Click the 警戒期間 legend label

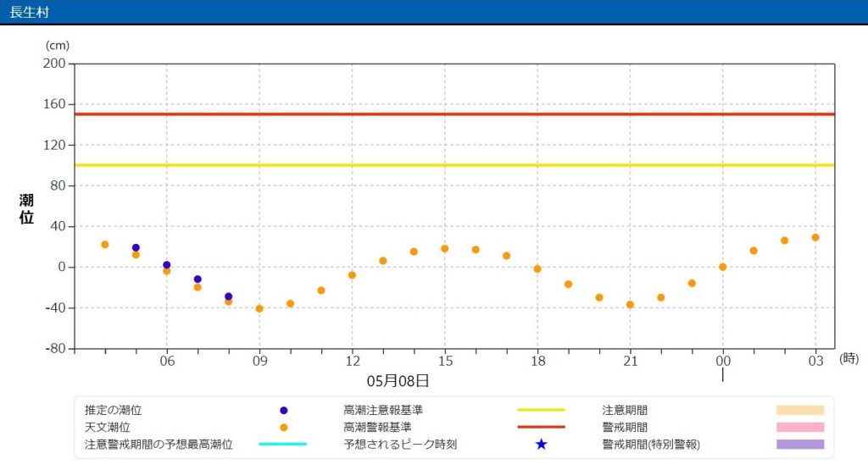[625, 428]
